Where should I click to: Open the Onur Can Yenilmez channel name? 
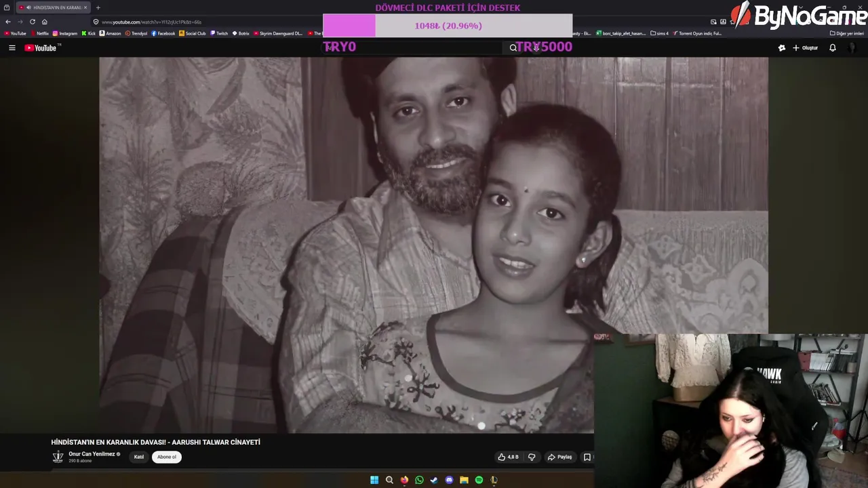click(92, 454)
